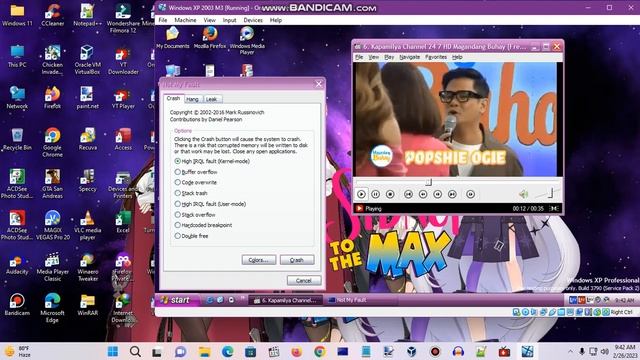Open the Navigate menu in Media Player Classic
The height and width of the screenshot is (360, 640).
point(409,57)
